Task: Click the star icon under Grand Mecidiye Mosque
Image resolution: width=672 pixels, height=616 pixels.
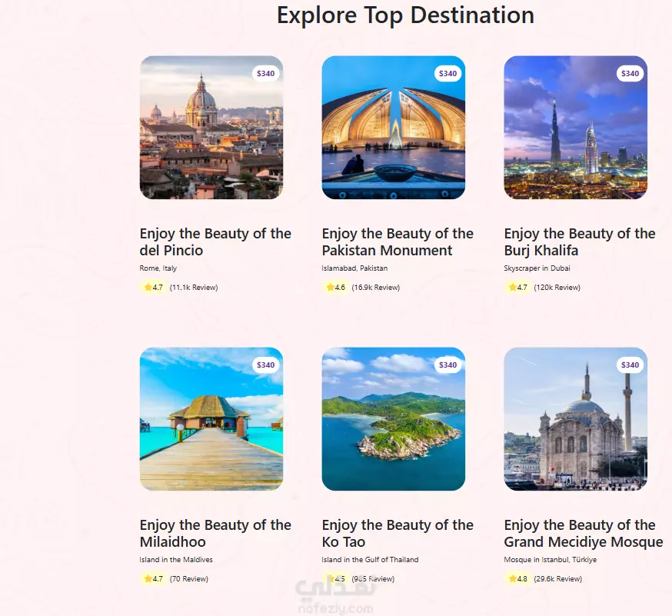Action: 513,579
